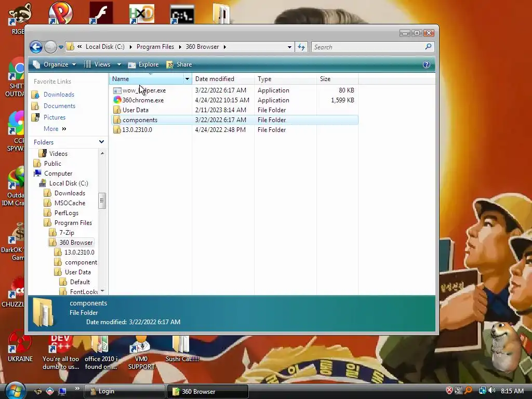Screen dimensions: 532x399
Task: Open HxD desktop shortcut icon
Action: point(141,14)
